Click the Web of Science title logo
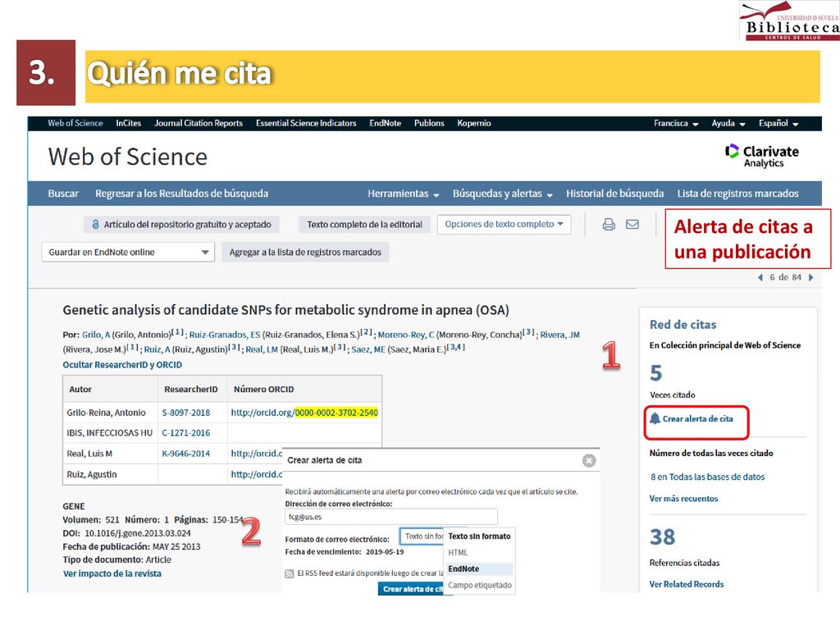Image resolution: width=840 pixels, height=630 pixels. tap(127, 157)
